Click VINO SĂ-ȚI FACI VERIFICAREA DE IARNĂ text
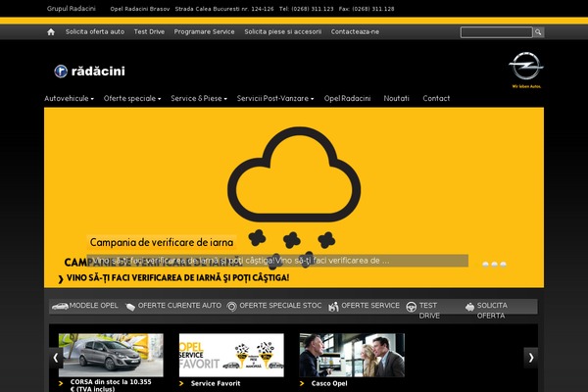This screenshot has height=392, width=588. click(x=177, y=278)
